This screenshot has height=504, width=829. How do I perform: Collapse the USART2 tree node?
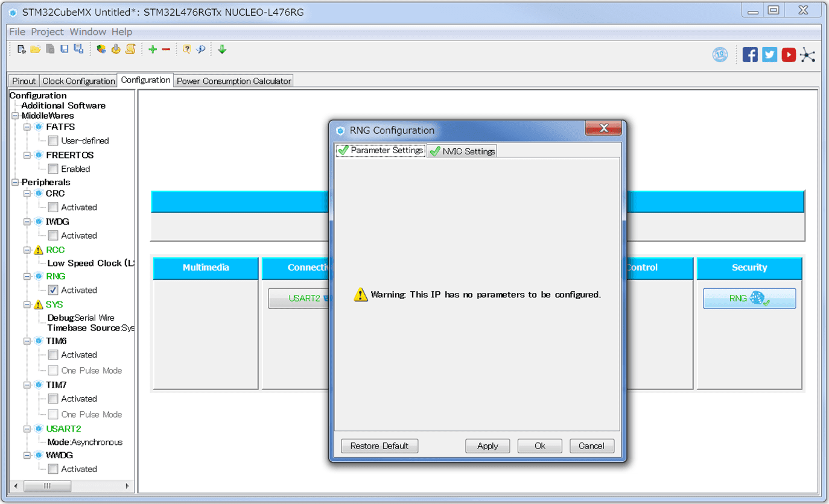pos(27,429)
